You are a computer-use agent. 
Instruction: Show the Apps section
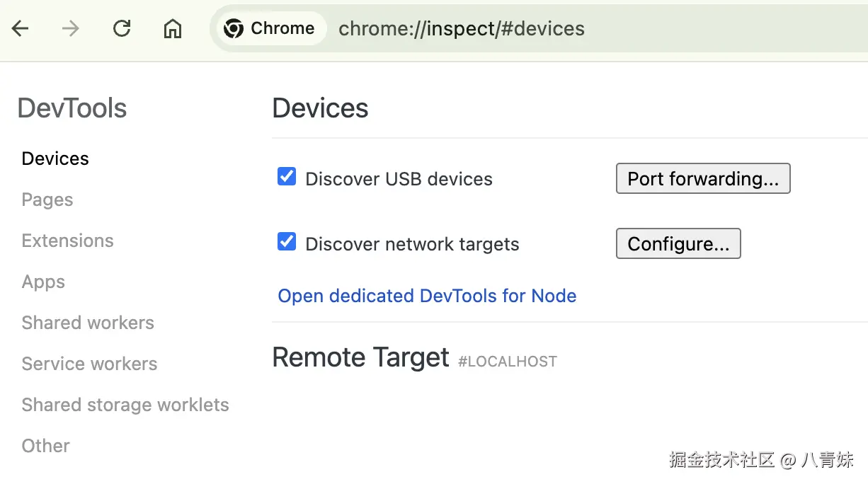coord(43,282)
